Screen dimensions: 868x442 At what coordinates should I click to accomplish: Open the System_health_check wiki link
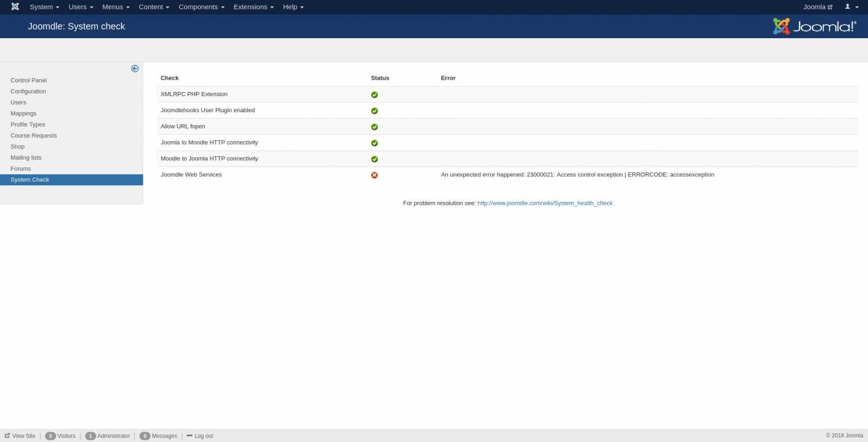pos(545,203)
